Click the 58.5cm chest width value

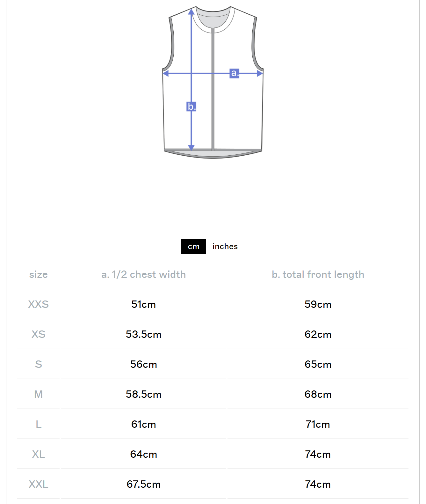point(144,395)
